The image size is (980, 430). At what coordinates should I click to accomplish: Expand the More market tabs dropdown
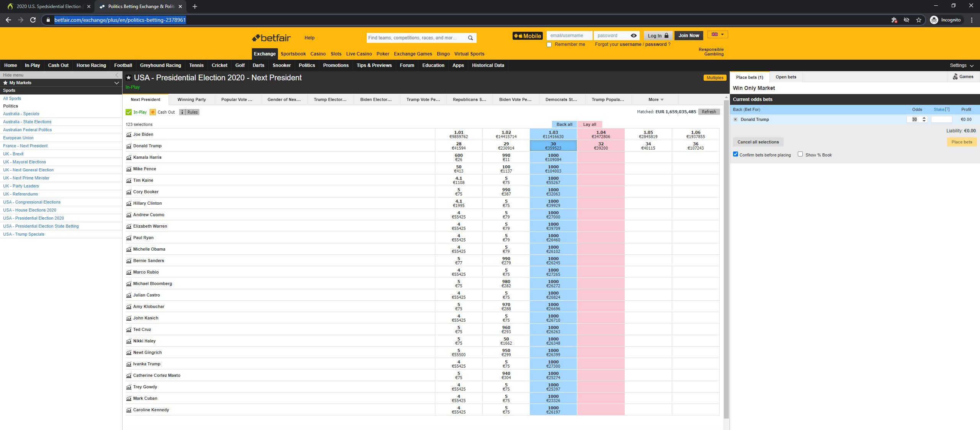[655, 99]
